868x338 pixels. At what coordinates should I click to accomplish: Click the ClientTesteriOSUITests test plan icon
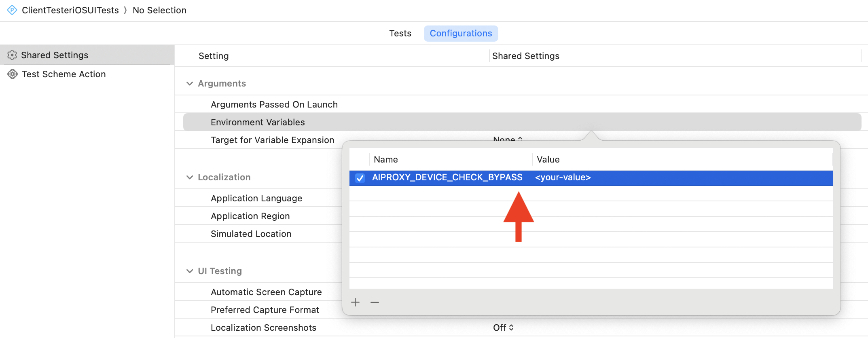tap(12, 10)
